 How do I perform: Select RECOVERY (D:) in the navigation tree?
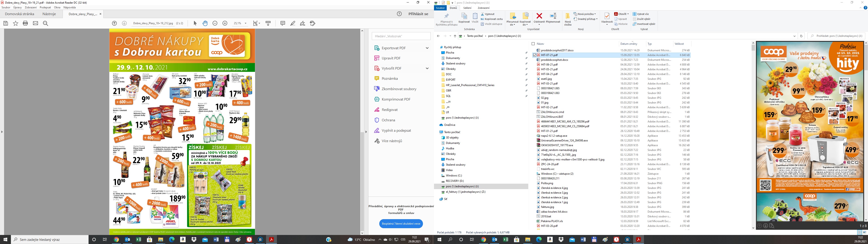(x=455, y=181)
